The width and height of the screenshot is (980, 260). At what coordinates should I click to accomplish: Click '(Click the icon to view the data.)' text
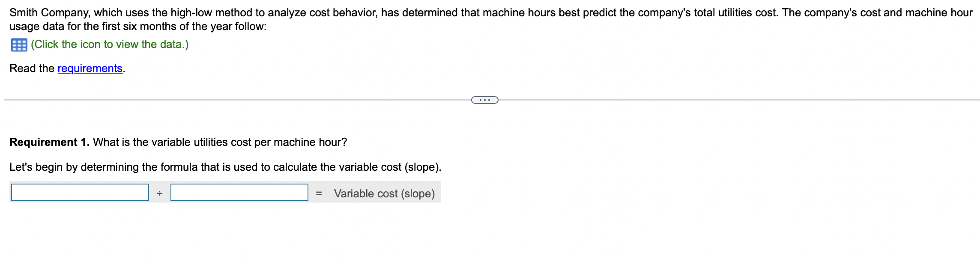[x=109, y=44]
